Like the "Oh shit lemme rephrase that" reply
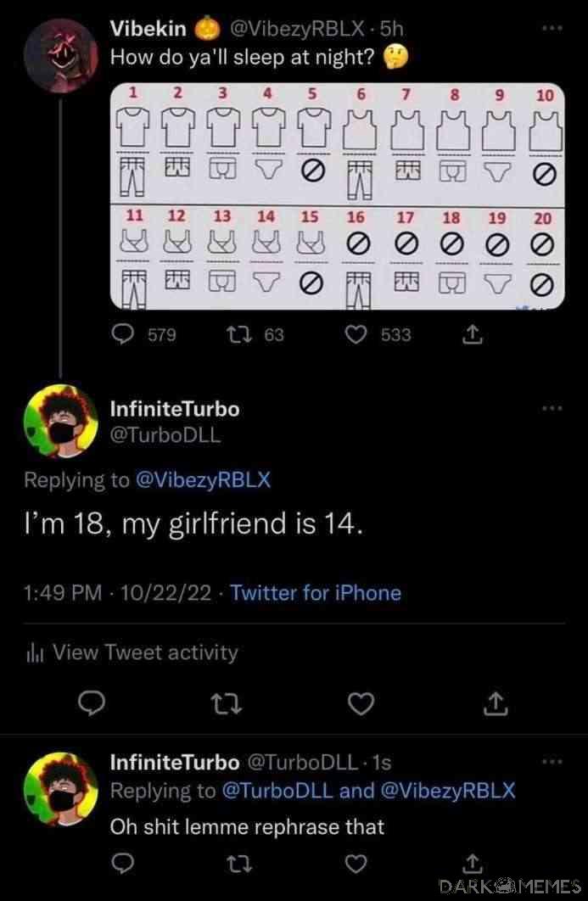 coord(356,864)
